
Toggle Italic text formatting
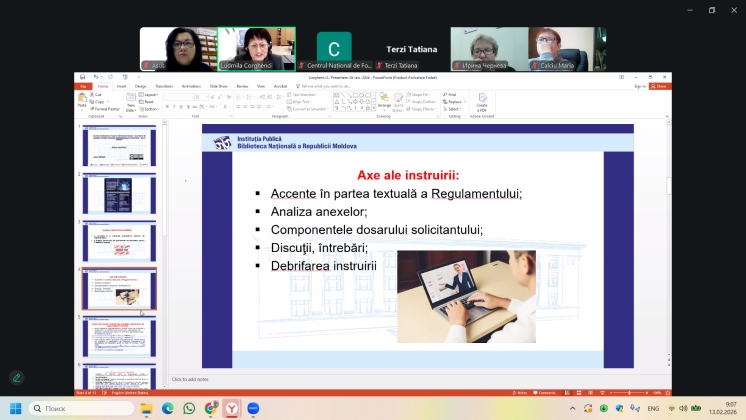[174, 106]
